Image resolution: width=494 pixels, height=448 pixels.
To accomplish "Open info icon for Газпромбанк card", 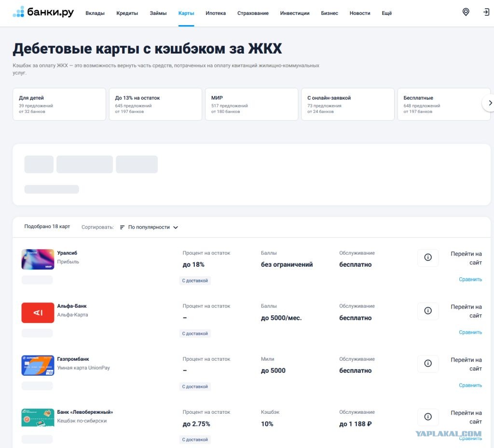I will pyautogui.click(x=428, y=364).
